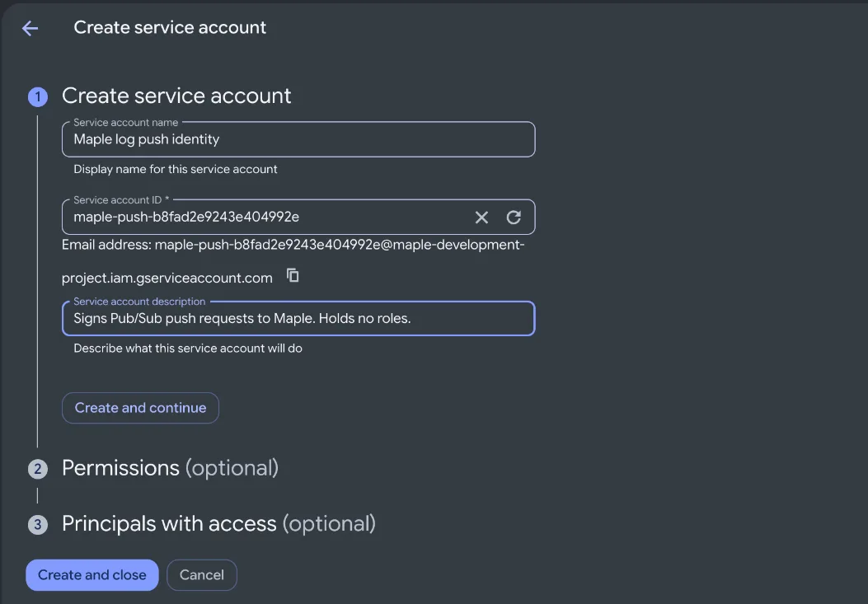Click the Service account name field

coord(298,139)
